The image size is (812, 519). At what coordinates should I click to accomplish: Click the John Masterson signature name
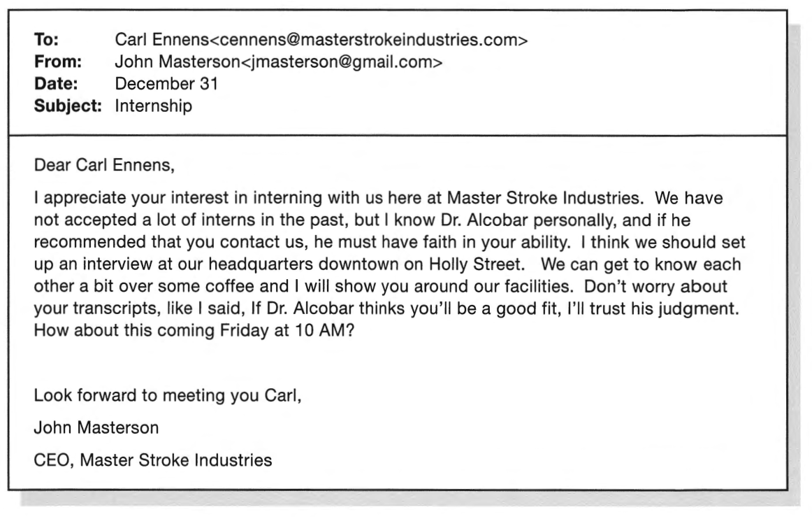click(96, 428)
